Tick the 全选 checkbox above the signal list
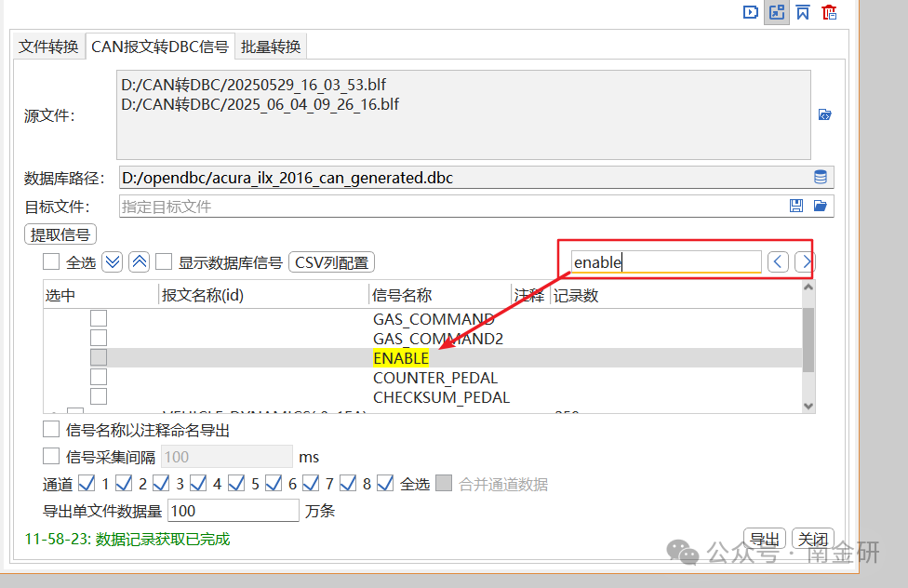The width and height of the screenshot is (908, 588). tap(51, 261)
